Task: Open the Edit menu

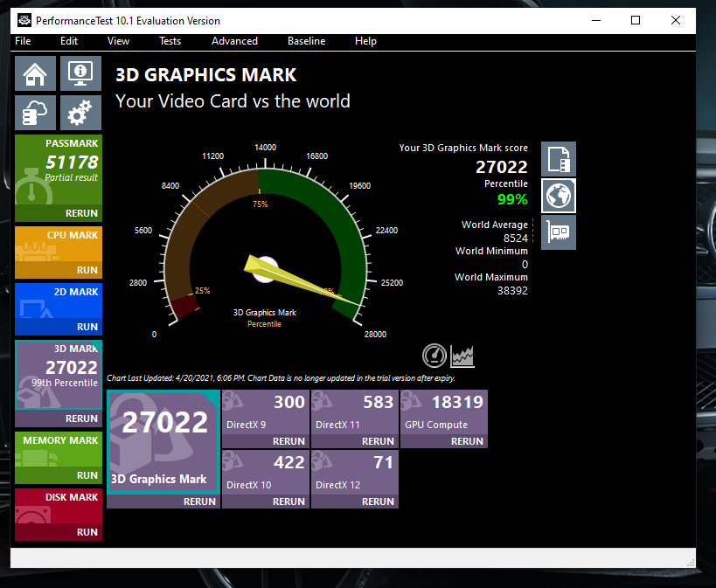Action: tap(69, 41)
